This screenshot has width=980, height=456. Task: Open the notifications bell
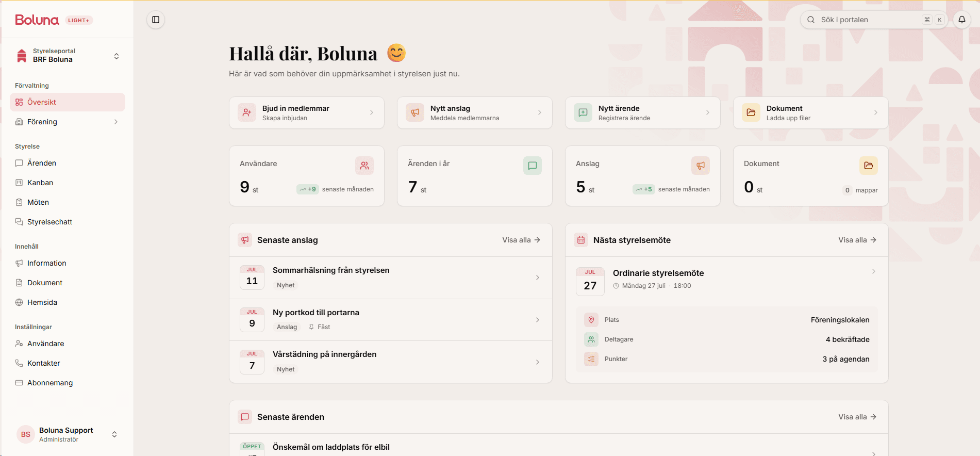tap(962, 20)
